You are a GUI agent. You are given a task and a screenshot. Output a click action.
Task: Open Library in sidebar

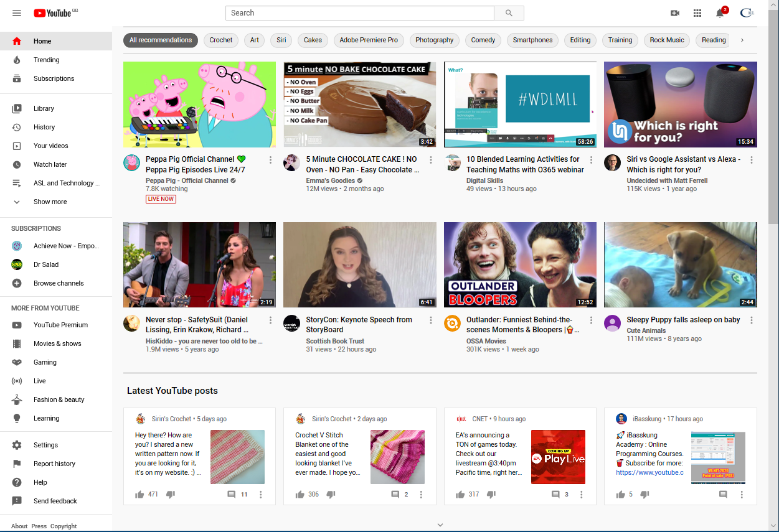[x=56, y=108]
